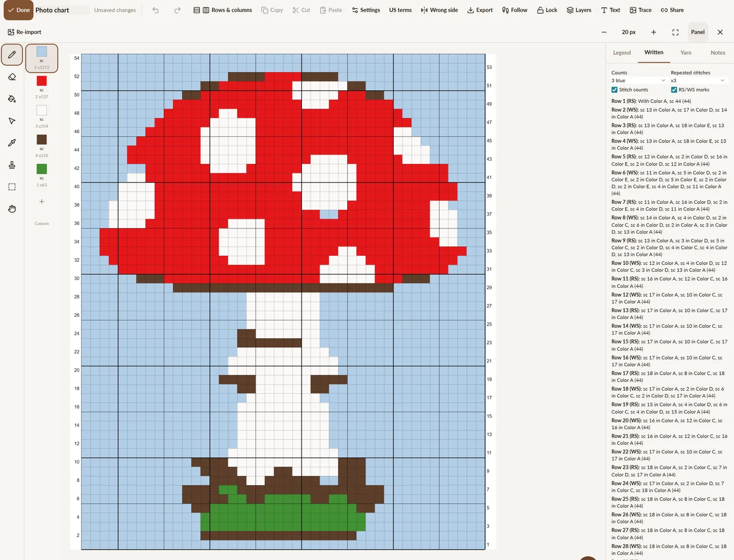734x560 pixels.
Task: Toggle the Stitch counts checkbox
Action: point(614,90)
